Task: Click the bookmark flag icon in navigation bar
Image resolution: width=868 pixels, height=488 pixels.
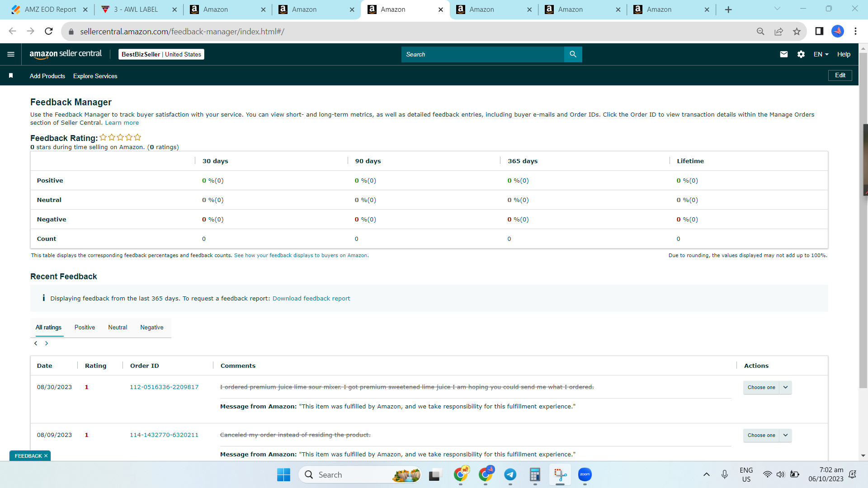Action: (11, 75)
